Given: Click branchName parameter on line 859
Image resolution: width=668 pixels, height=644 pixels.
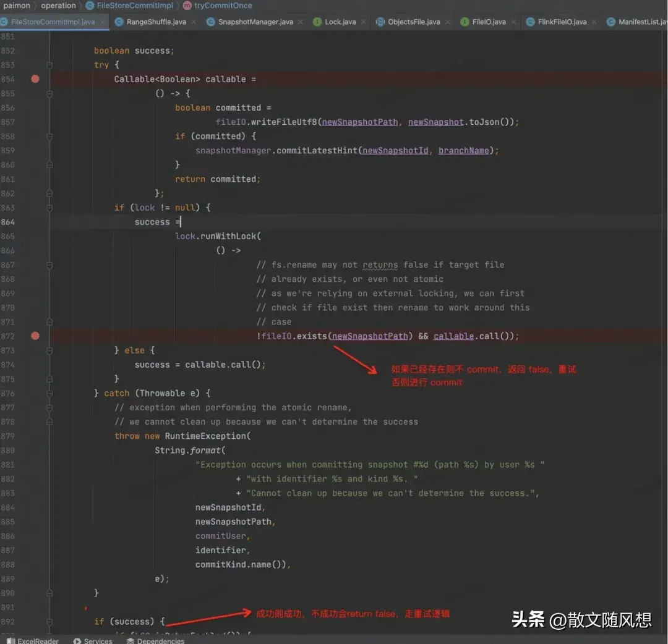Looking at the screenshot, I should (x=463, y=151).
